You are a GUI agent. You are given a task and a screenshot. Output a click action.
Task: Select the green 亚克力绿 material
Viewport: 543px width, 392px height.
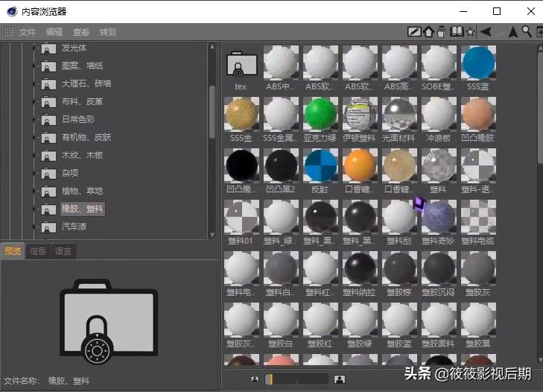320,114
